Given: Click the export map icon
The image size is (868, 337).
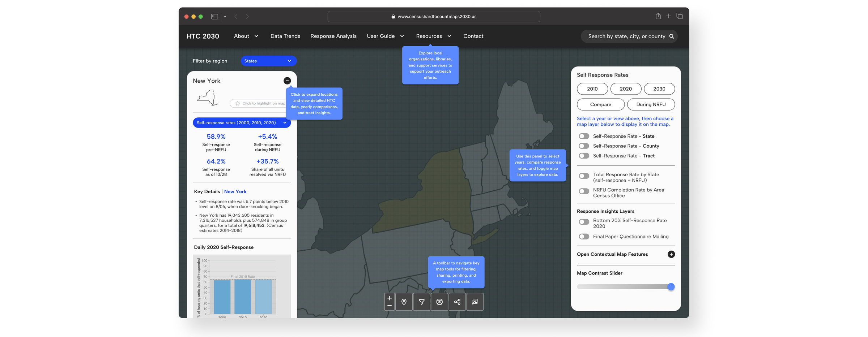Looking at the screenshot, I should pos(475,302).
